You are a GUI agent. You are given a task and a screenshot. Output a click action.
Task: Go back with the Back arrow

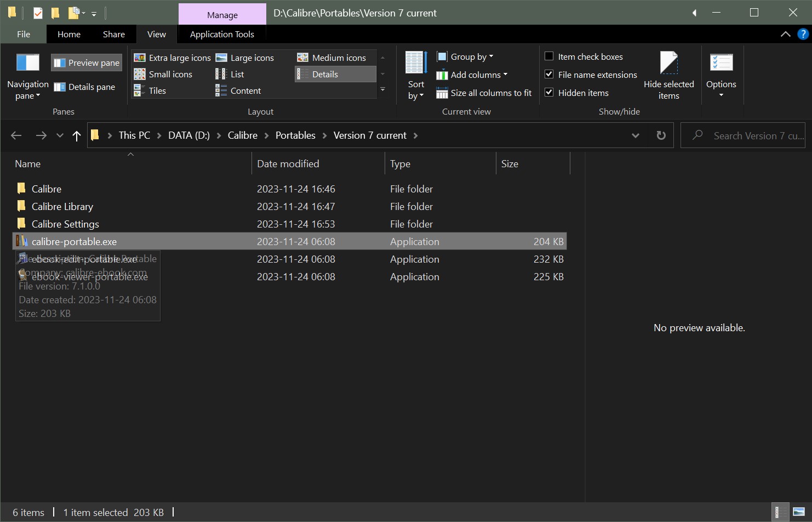click(16, 135)
